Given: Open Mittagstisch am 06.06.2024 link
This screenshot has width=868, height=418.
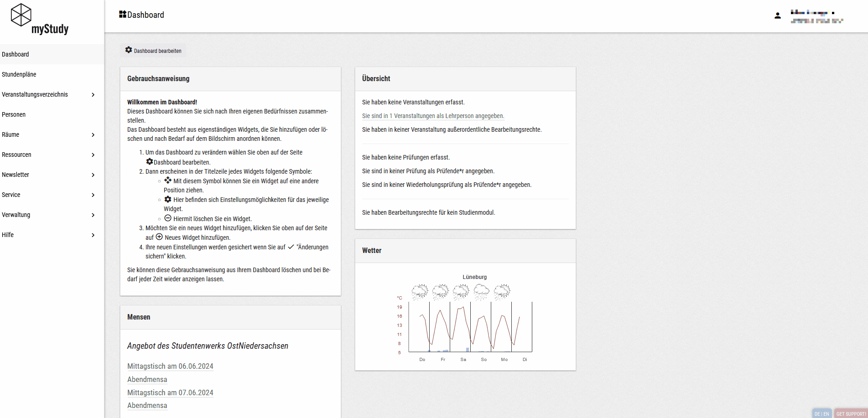Looking at the screenshot, I should tap(170, 366).
